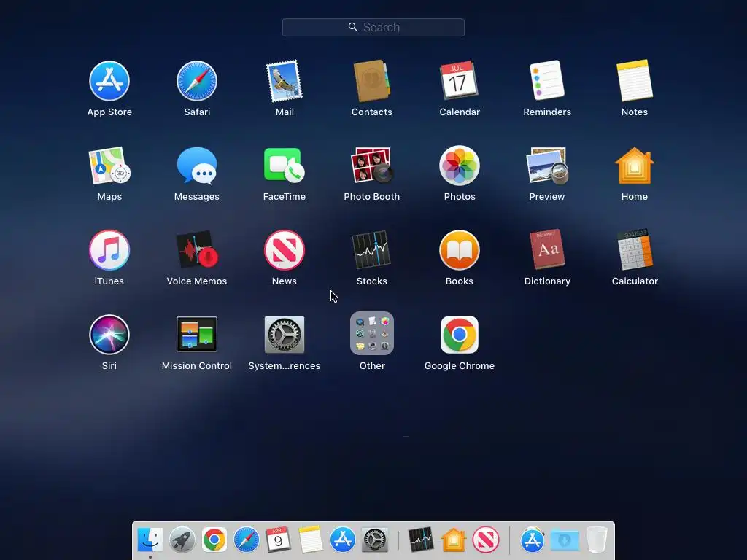Image resolution: width=747 pixels, height=560 pixels.
Task: Open Notes from the Dock
Action: point(311,540)
